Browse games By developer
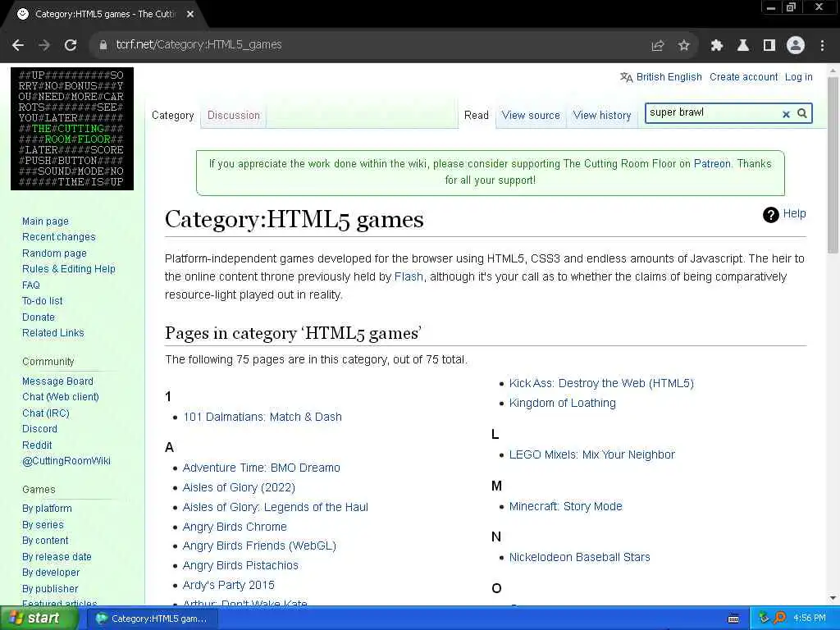The height and width of the screenshot is (630, 840). point(51,572)
